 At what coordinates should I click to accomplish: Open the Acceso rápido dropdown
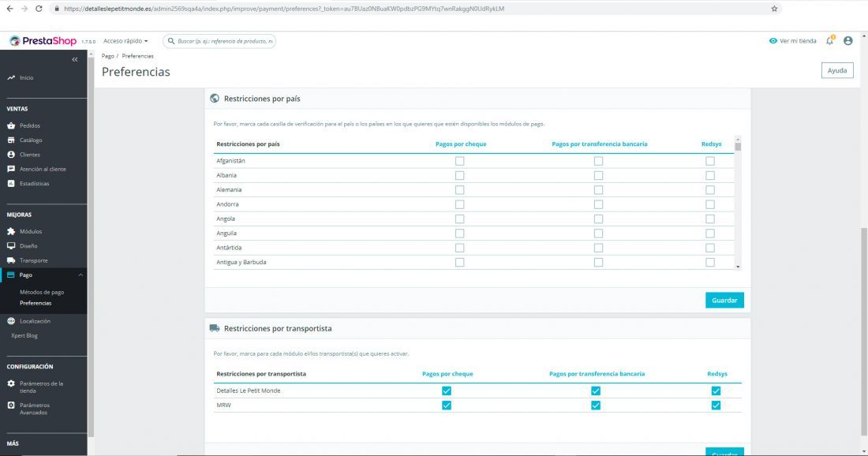tap(125, 41)
